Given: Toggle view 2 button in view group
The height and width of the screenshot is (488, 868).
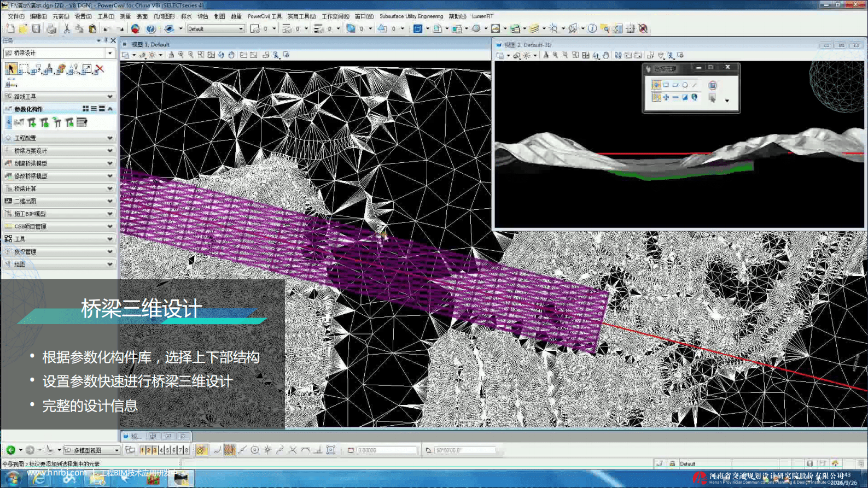Looking at the screenshot, I should point(148,450).
